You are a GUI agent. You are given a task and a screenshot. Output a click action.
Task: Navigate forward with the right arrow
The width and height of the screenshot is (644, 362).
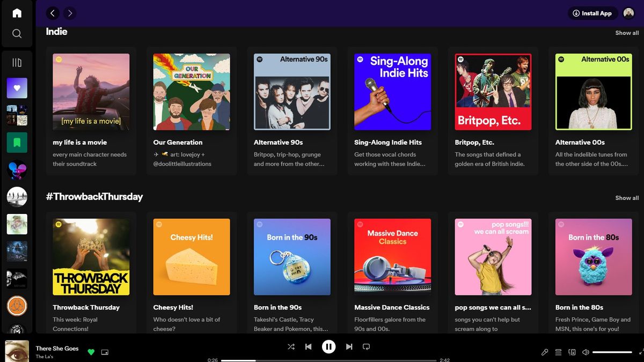click(70, 13)
